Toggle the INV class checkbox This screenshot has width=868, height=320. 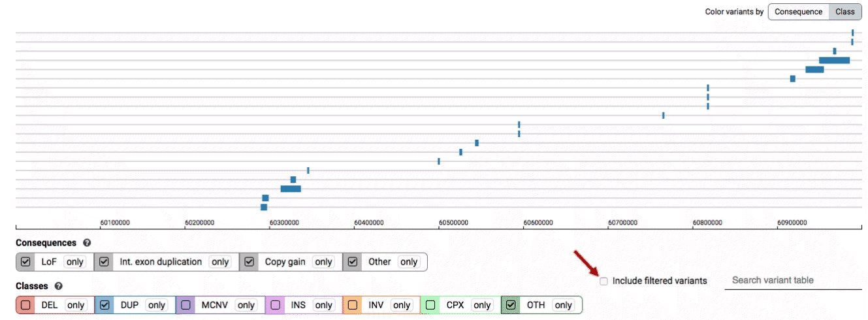(x=353, y=305)
